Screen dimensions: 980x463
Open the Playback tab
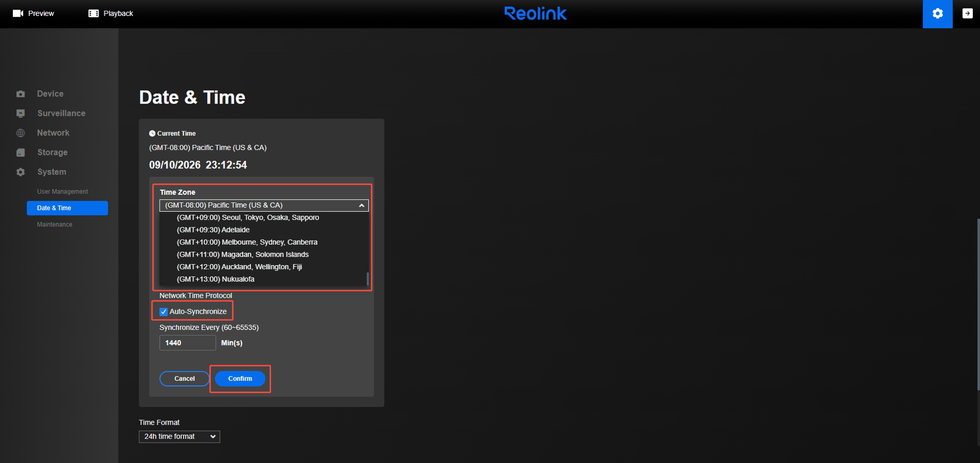point(111,13)
